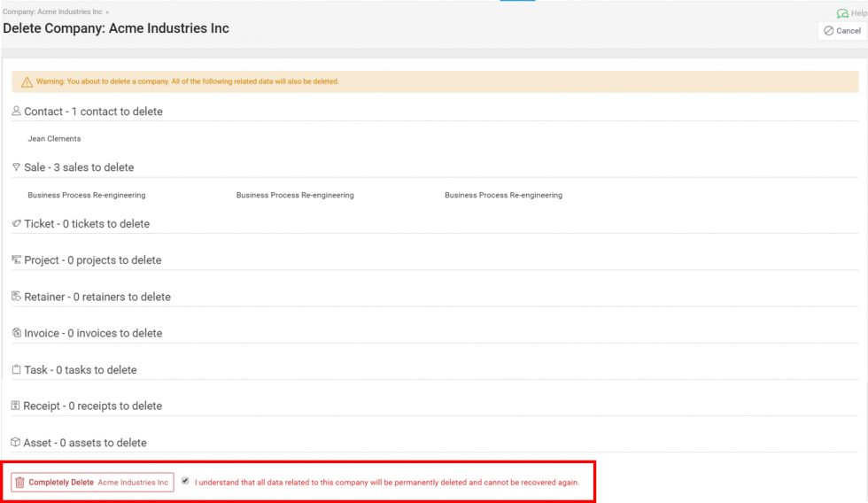Click the Invoice section icon
Viewport: 868px width, 503px height.
click(16, 333)
